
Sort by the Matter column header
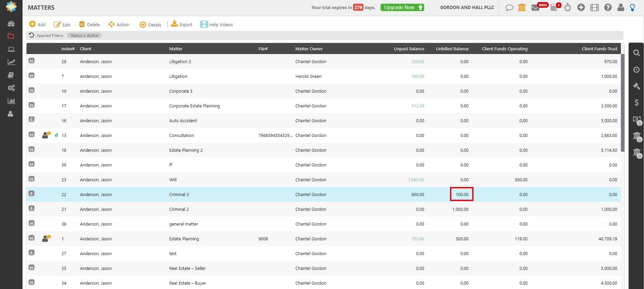176,49
